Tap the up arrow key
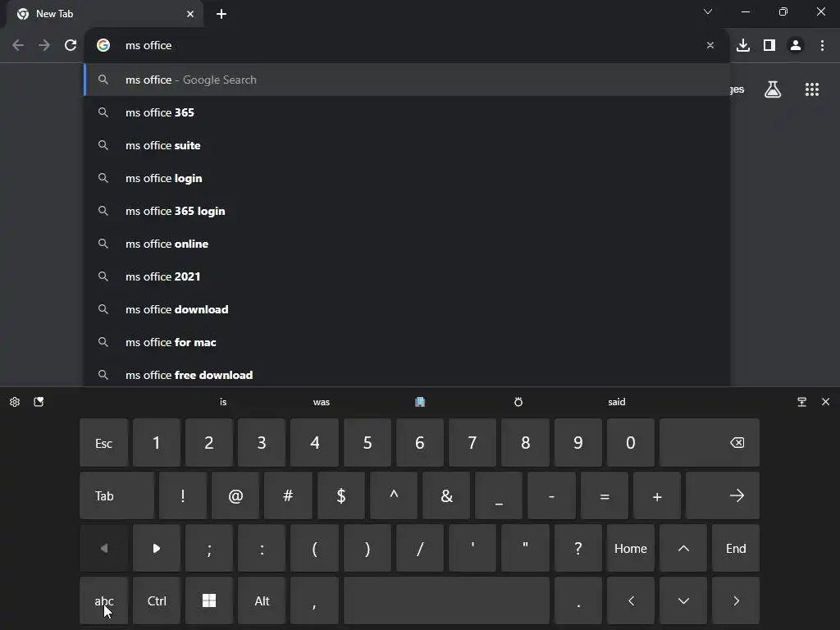 pos(683,548)
